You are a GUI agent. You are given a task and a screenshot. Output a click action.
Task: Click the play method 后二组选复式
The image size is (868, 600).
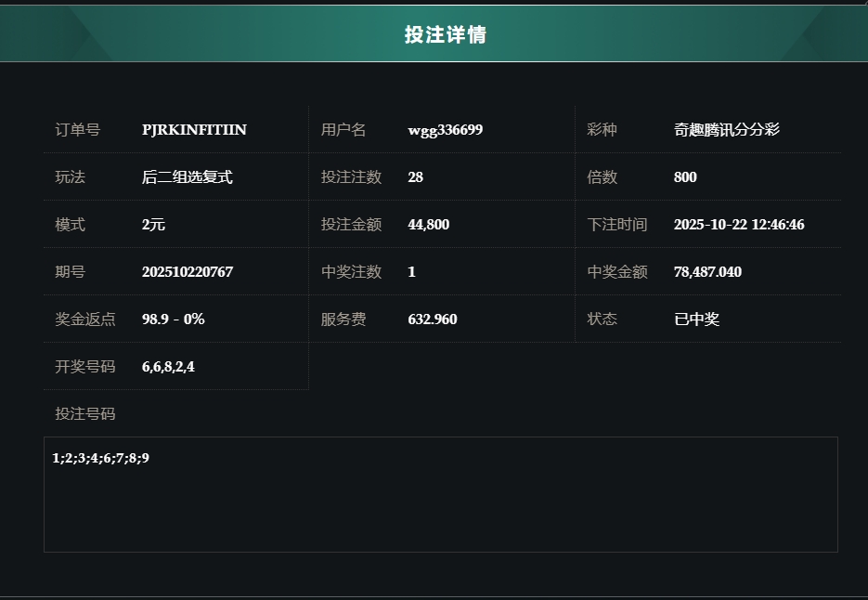(x=187, y=177)
